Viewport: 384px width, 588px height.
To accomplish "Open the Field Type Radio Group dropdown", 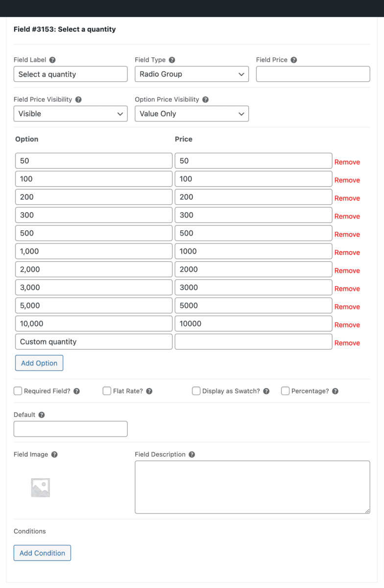I will (x=192, y=74).
